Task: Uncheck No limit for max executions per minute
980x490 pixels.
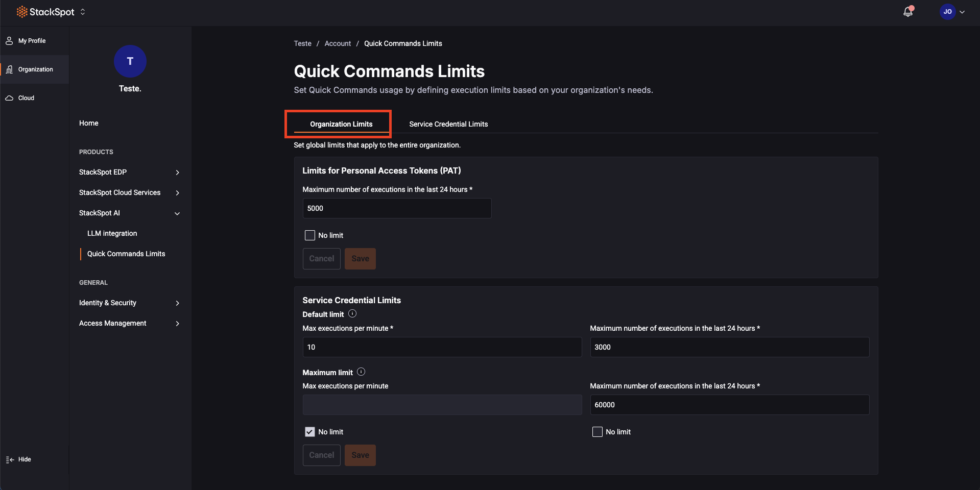Action: [x=310, y=432]
